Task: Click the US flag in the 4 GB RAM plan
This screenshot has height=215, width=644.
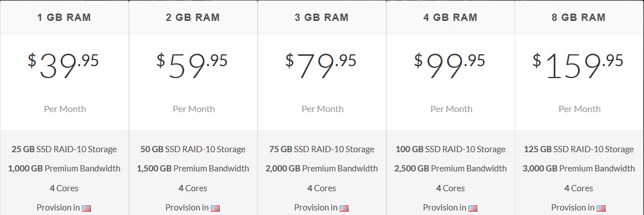Action: tap(473, 208)
